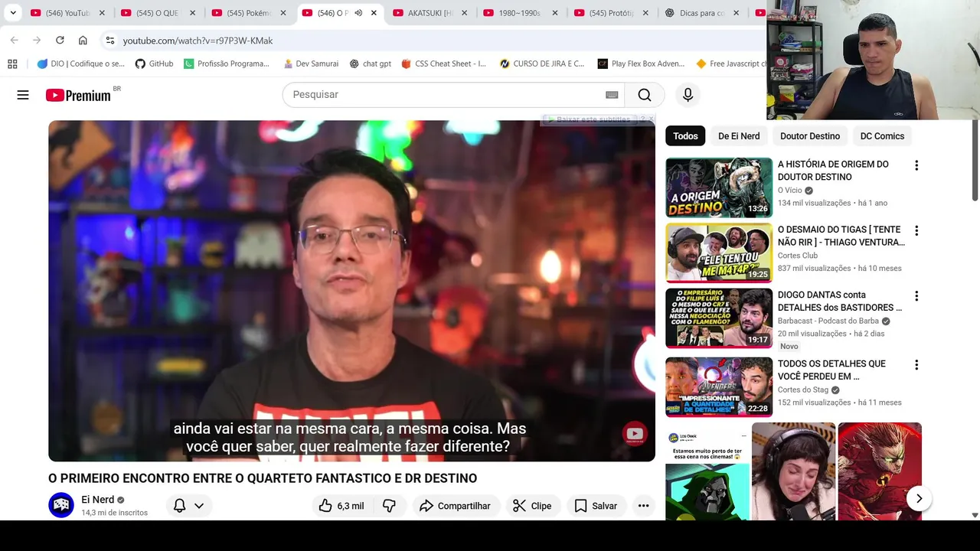Select the Todos filter chip
This screenshot has width=980, height=551.
(685, 136)
